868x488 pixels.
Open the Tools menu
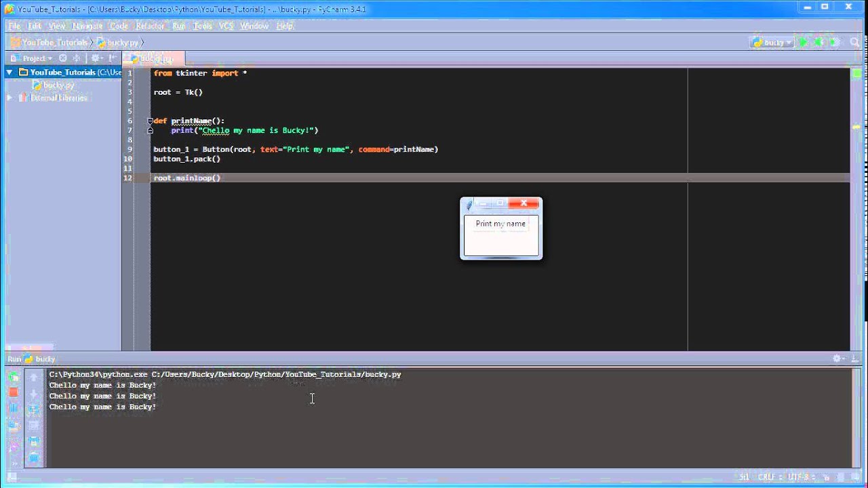point(202,26)
